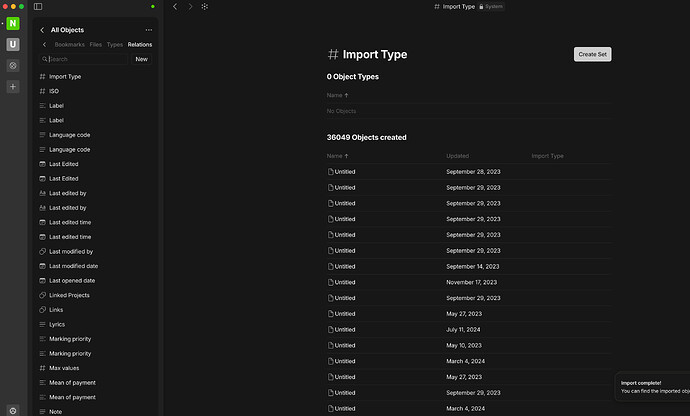Click the text icon beside Lyrics
Screen dimensions: 690x416
[x=43, y=324]
